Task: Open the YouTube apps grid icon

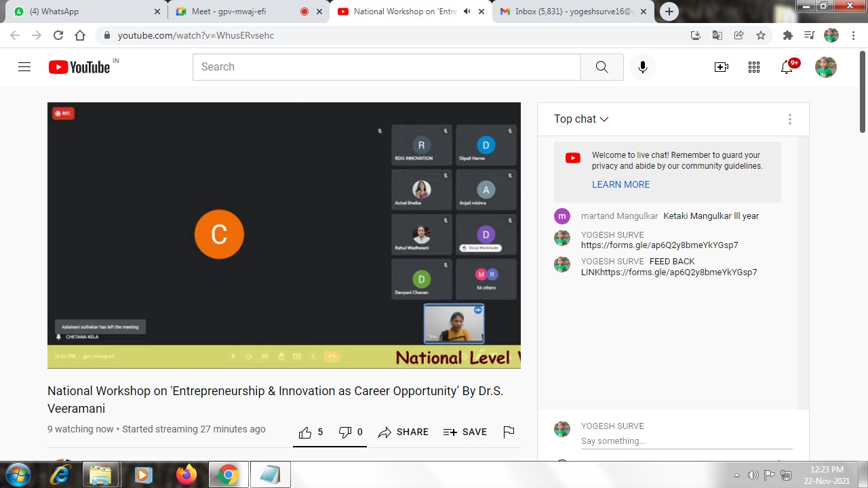Action: [x=753, y=67]
